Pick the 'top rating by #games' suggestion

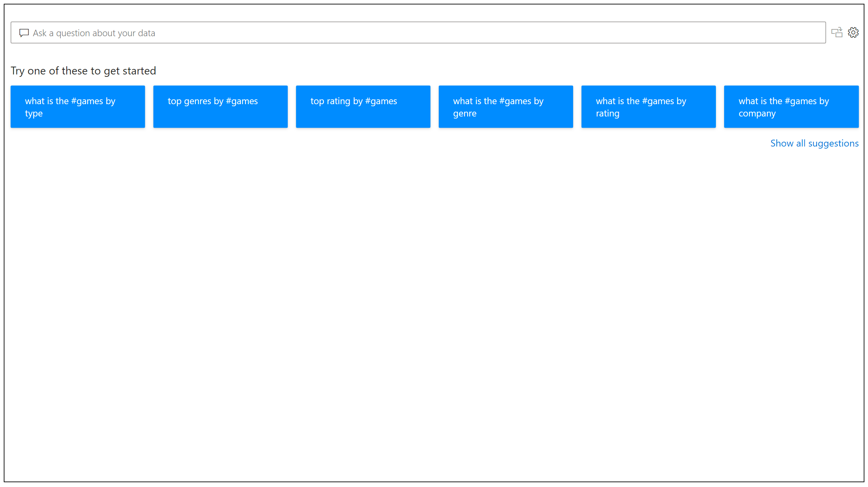click(363, 107)
